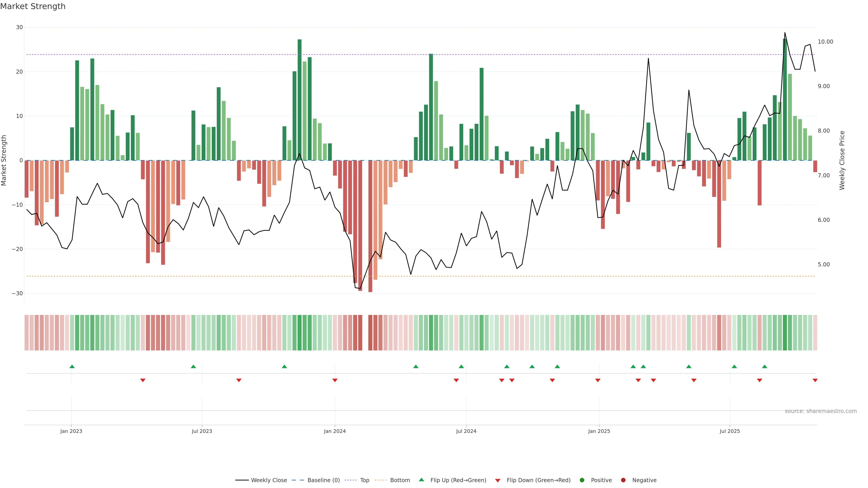Click Positive green circle legend icon
Screen dimensions: 868x488
(x=582, y=480)
